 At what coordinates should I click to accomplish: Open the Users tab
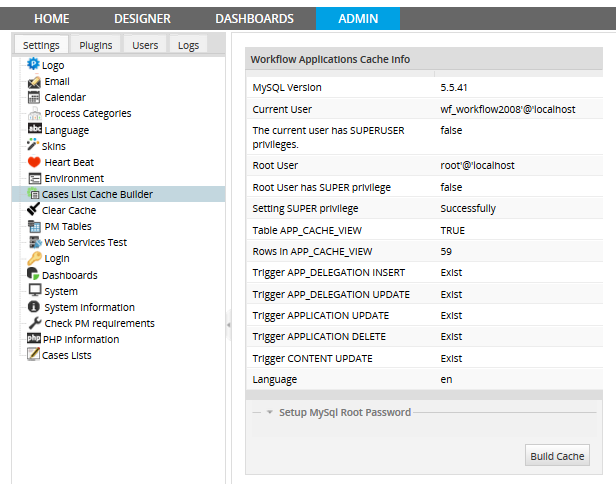(145, 45)
